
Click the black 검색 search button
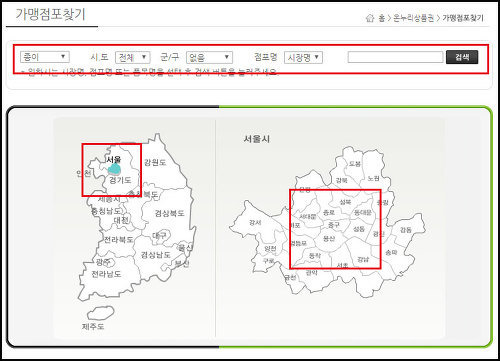pyautogui.click(x=462, y=57)
